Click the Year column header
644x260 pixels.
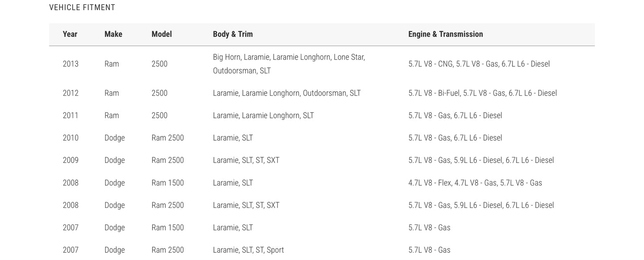click(x=70, y=34)
